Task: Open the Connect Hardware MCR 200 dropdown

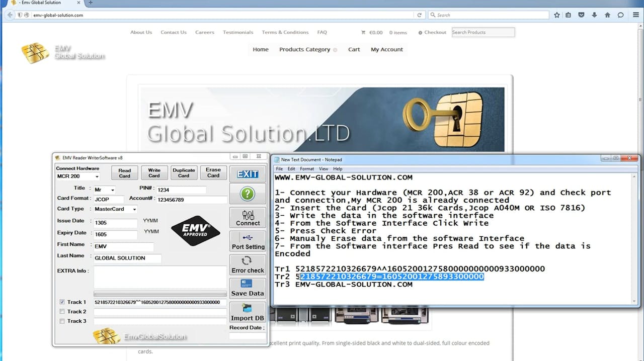Action: pyautogui.click(x=97, y=176)
